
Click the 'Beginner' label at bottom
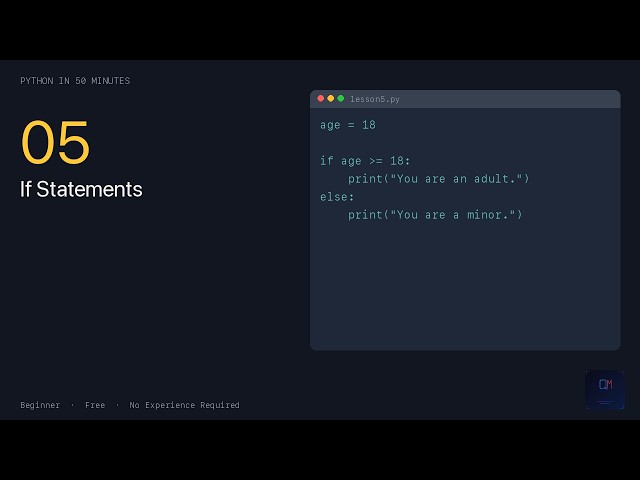click(x=40, y=405)
